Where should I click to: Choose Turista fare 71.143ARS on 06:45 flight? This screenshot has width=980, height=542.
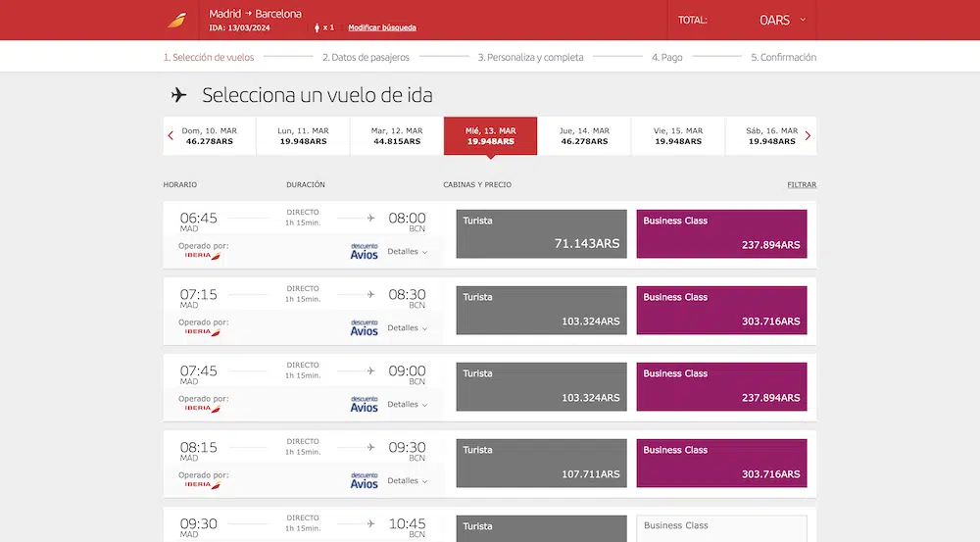[541, 234]
